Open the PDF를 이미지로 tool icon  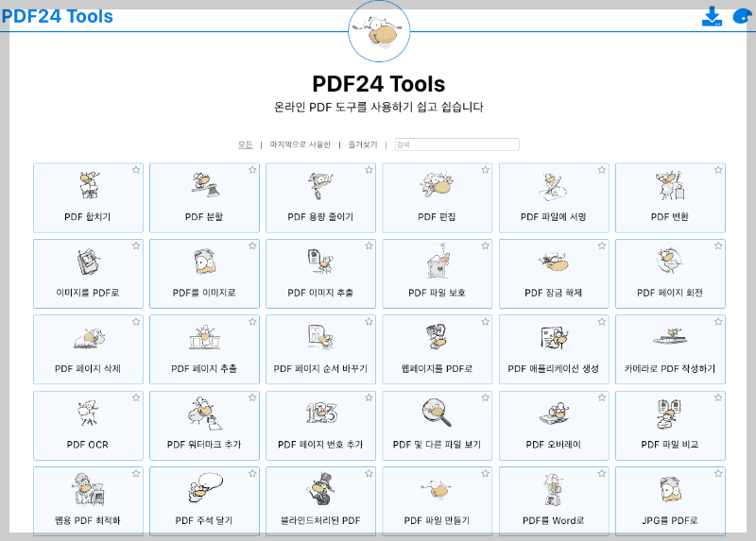[204, 262]
